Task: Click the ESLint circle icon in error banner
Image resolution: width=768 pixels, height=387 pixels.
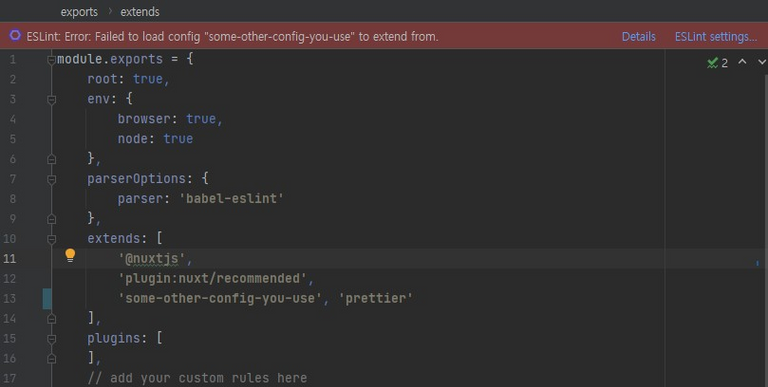Action: [15, 35]
